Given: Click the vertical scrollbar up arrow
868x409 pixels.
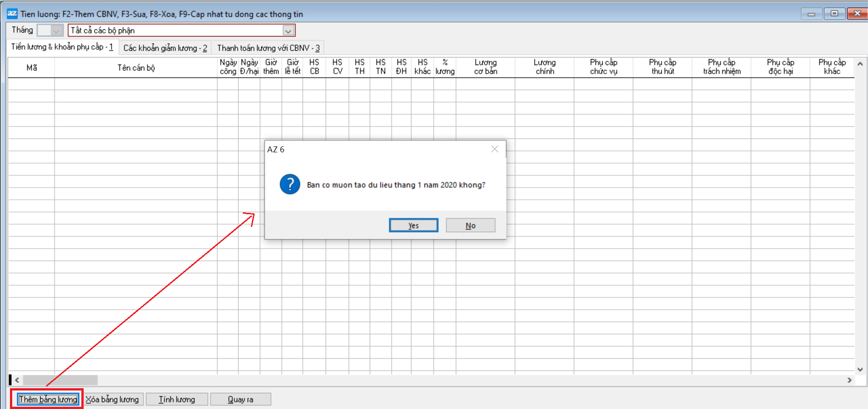Looking at the screenshot, I should tap(860, 64).
